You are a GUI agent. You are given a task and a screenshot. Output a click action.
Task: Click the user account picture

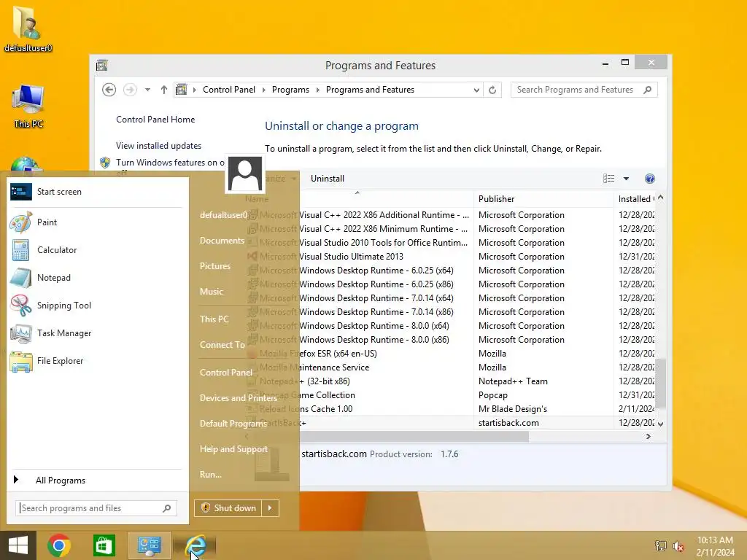click(x=245, y=174)
